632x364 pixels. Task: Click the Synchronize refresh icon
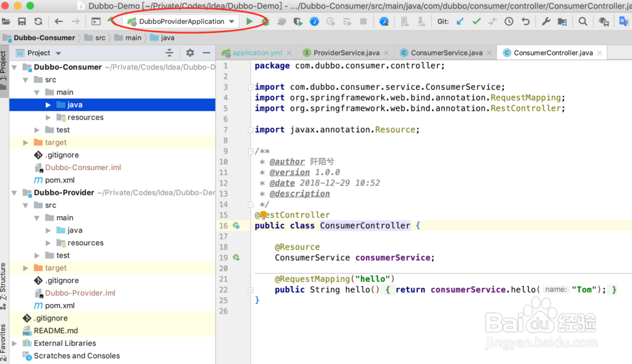click(39, 21)
